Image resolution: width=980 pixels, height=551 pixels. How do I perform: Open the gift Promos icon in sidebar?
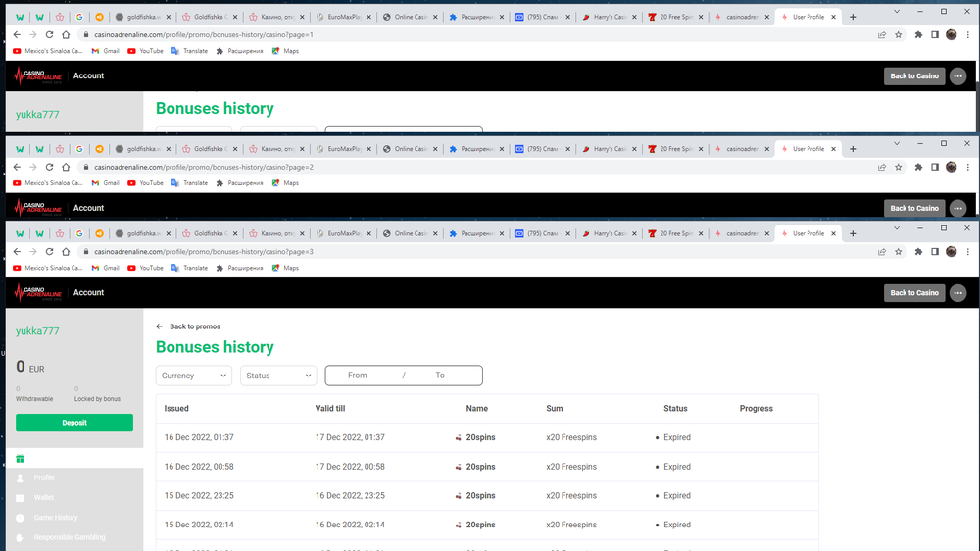(x=20, y=459)
